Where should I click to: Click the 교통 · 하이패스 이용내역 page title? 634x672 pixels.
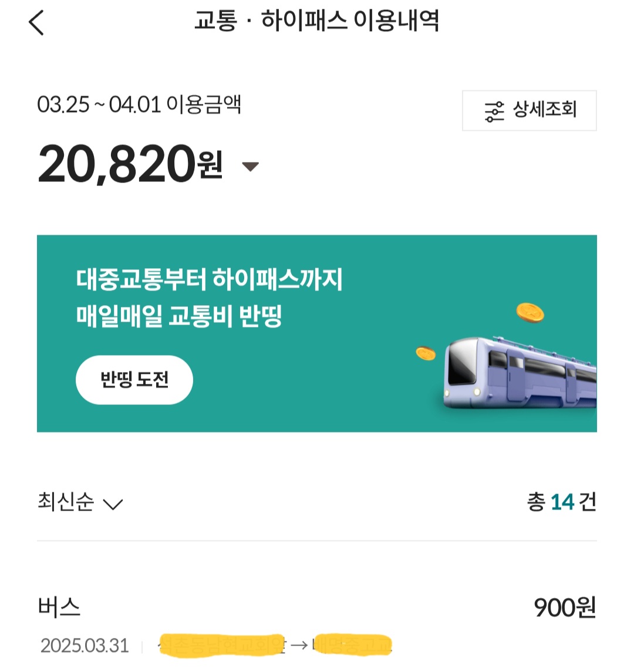[x=316, y=22]
